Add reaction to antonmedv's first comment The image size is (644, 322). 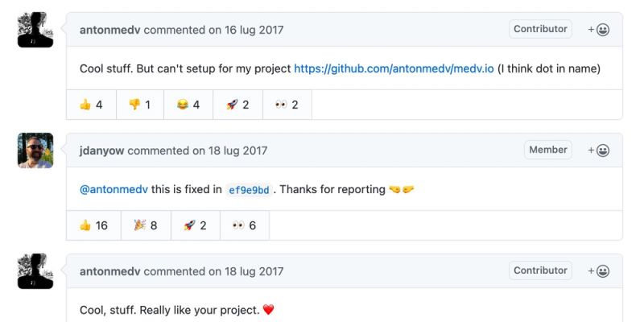pyautogui.click(x=599, y=30)
